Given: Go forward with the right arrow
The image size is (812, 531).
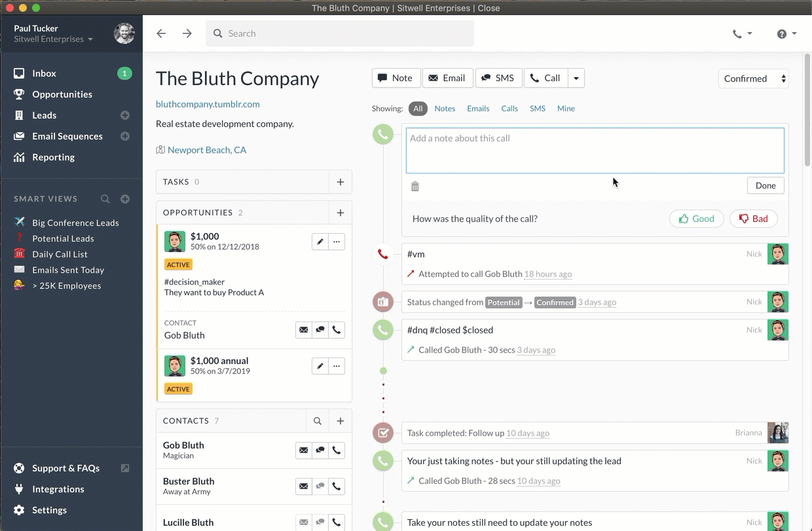Looking at the screenshot, I should click(187, 33).
